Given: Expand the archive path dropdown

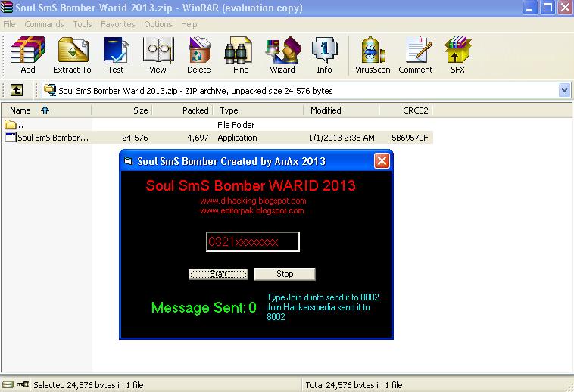Looking at the screenshot, I should pos(564,90).
